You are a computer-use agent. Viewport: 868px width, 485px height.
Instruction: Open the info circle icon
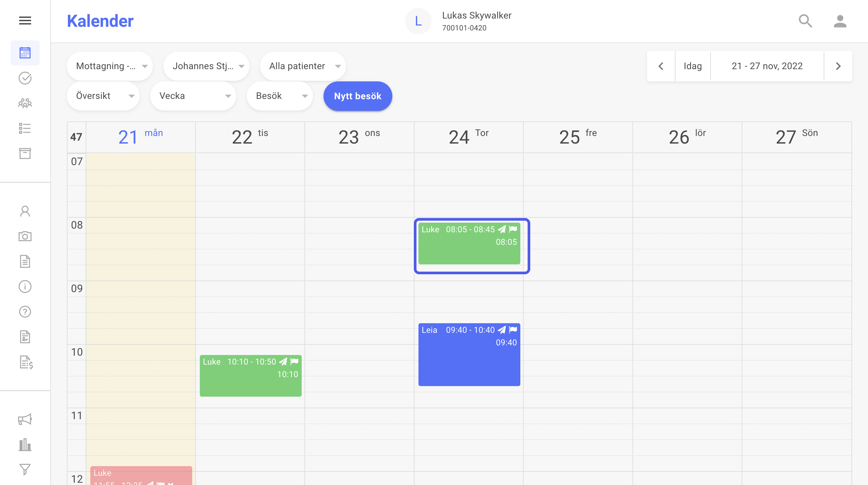[x=25, y=287]
